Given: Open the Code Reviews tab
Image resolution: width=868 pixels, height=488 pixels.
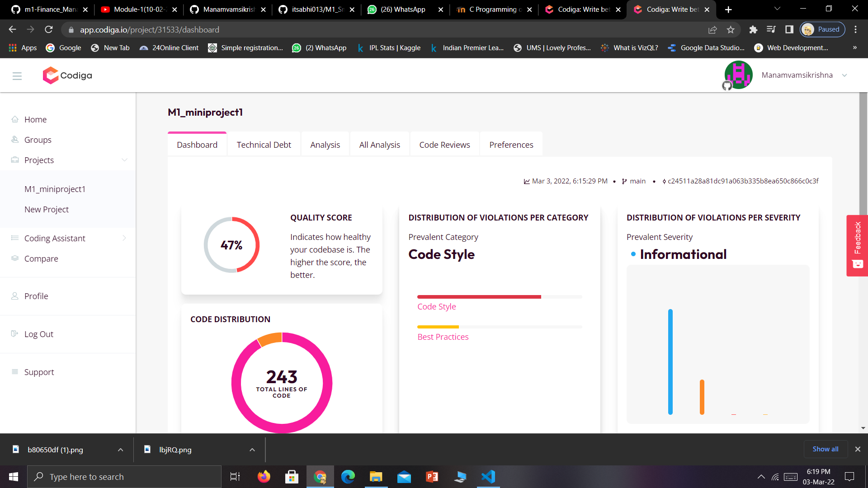Looking at the screenshot, I should pyautogui.click(x=445, y=145).
